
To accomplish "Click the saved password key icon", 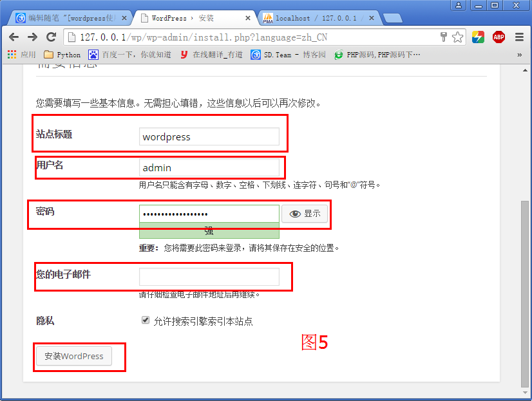I will click(444, 37).
